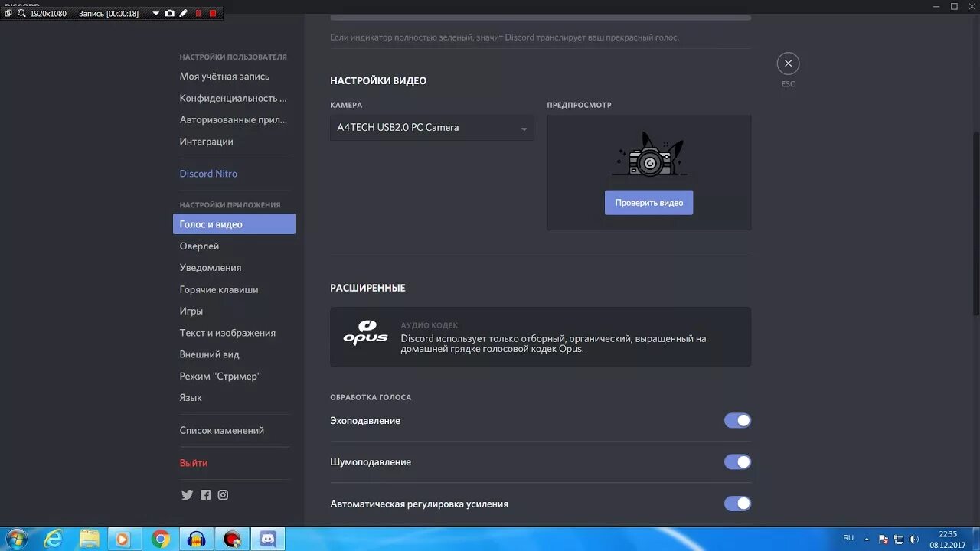Click the red stop recording square
The height and width of the screenshot is (551, 980).
tap(213, 14)
